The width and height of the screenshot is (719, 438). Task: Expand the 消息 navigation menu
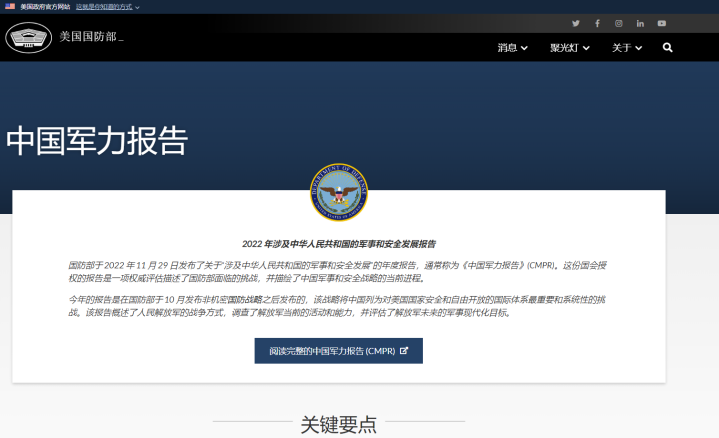coord(513,48)
